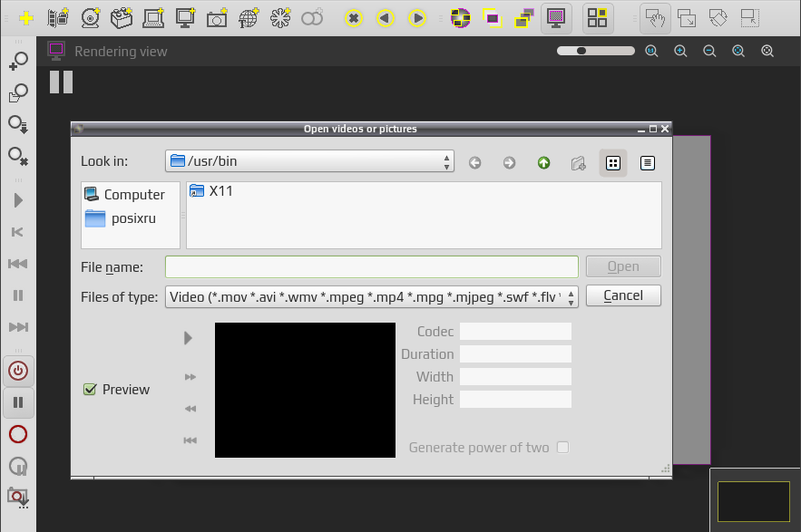Click the black video preview area
Viewport: 801px width, 532px height.
305,390
